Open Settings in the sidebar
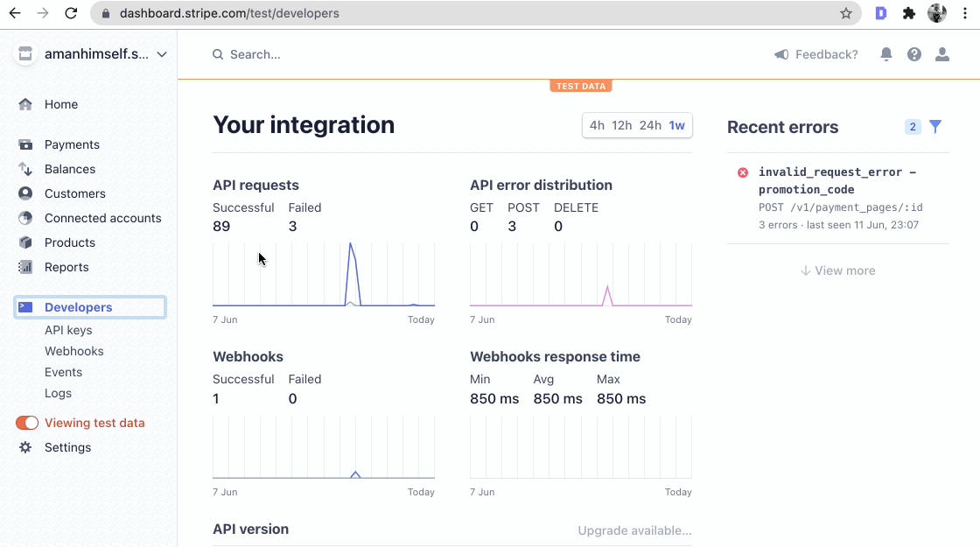The image size is (980, 547). pos(67,447)
